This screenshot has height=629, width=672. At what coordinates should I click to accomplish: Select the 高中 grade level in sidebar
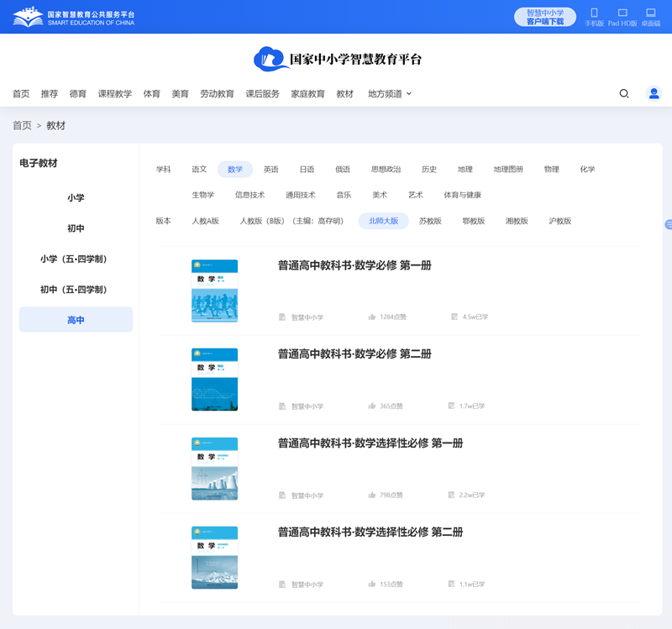coord(76,319)
